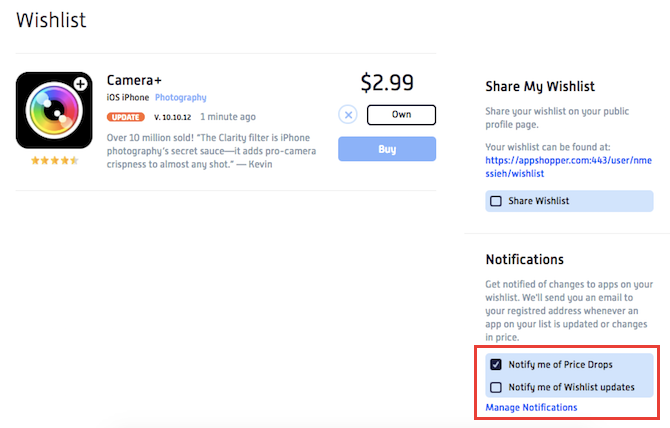This screenshot has width=670, height=428.
Task: Click the Camera+ app title
Action: (136, 80)
